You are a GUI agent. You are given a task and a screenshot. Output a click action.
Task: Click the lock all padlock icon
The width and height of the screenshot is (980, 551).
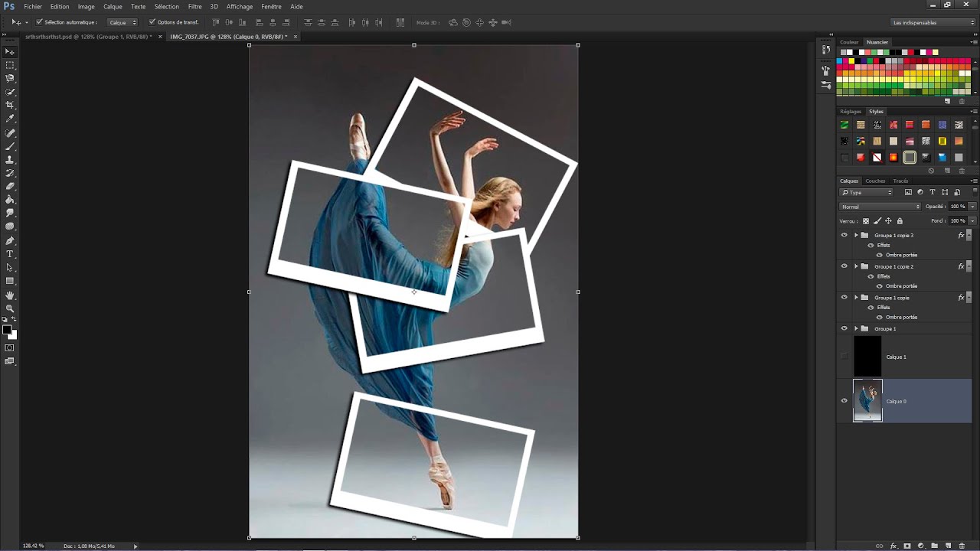coord(900,221)
